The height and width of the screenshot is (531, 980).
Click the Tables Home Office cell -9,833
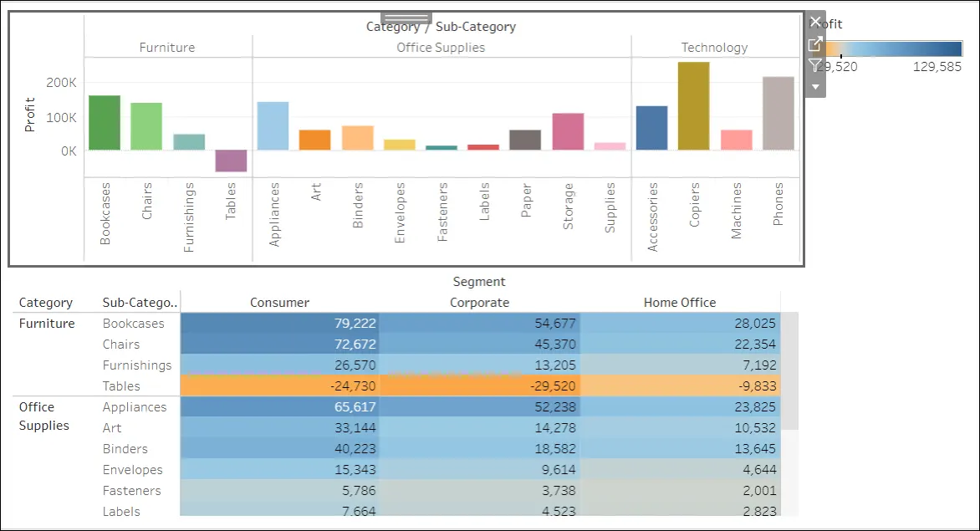point(680,386)
